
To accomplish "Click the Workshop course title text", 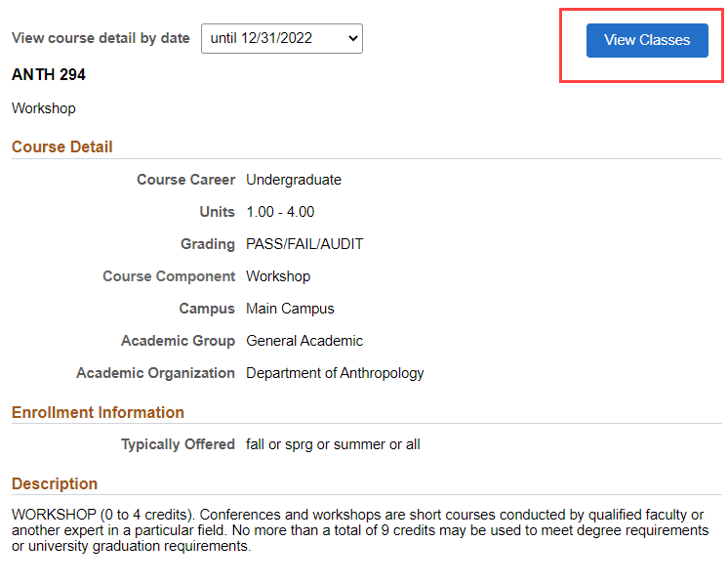I will [44, 108].
